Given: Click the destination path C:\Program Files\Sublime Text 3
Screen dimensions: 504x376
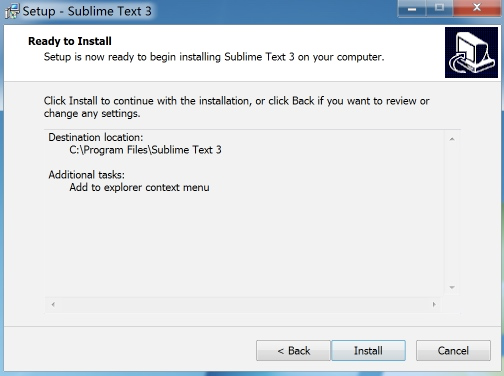Looking at the screenshot, I should pos(145,150).
